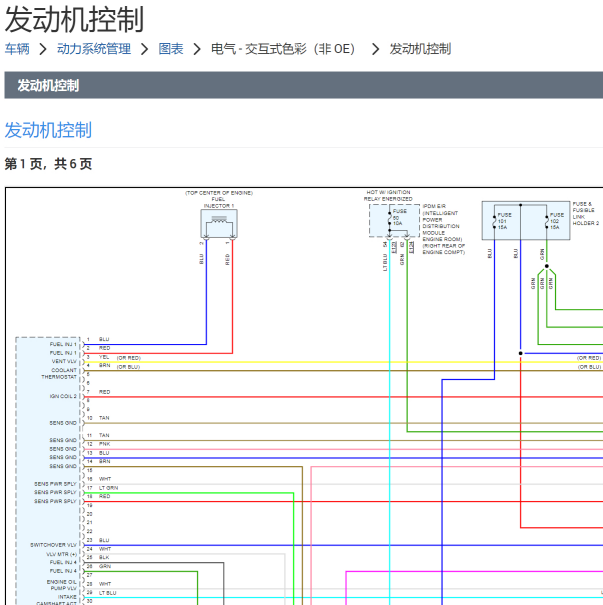Click the grey header bar titled 发动机控制
Viewport: 603px width, 605px height.
(x=304, y=85)
